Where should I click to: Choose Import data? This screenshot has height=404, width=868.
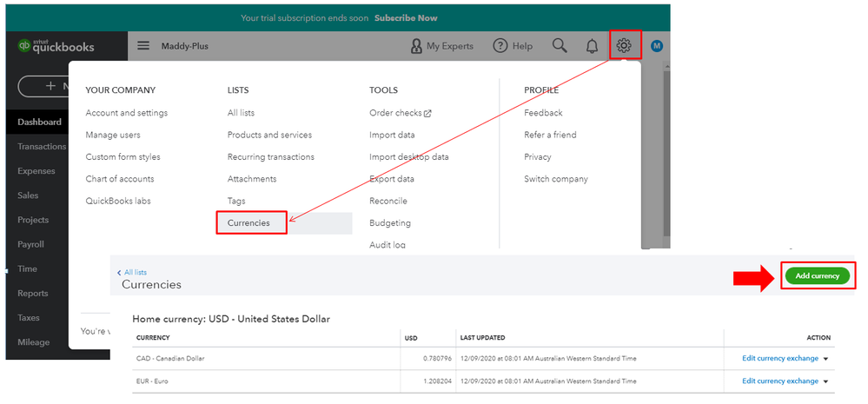[392, 135]
